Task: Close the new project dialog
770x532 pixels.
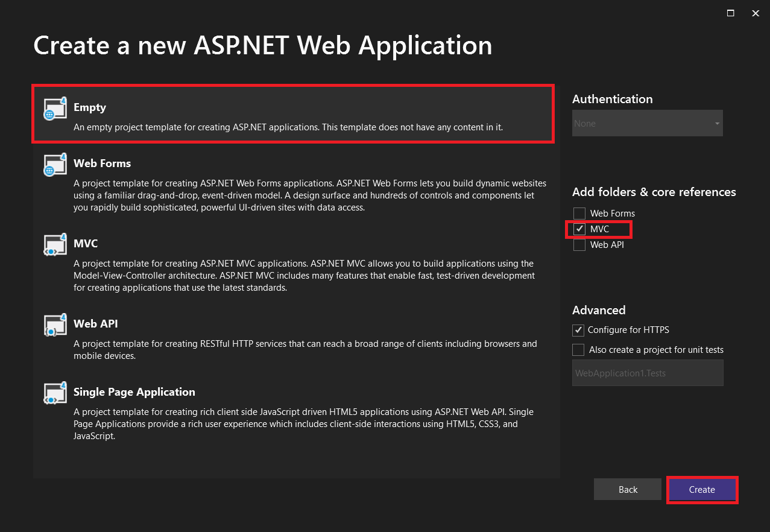Action: (756, 13)
